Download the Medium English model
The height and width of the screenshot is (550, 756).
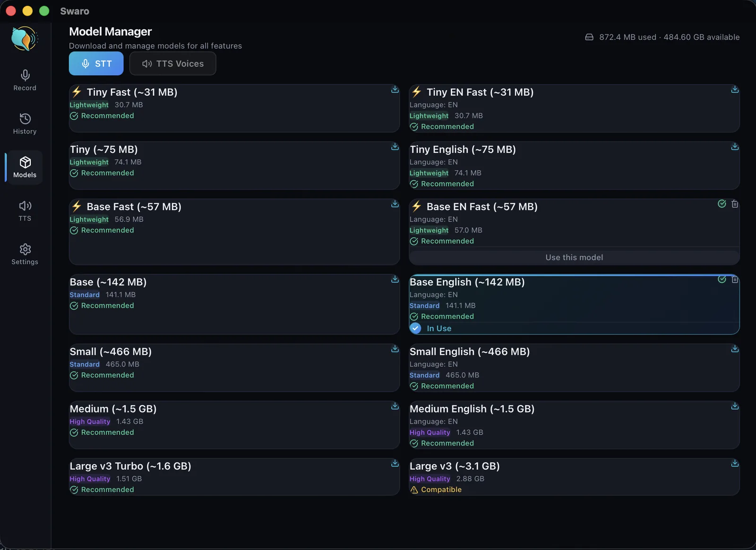point(735,406)
